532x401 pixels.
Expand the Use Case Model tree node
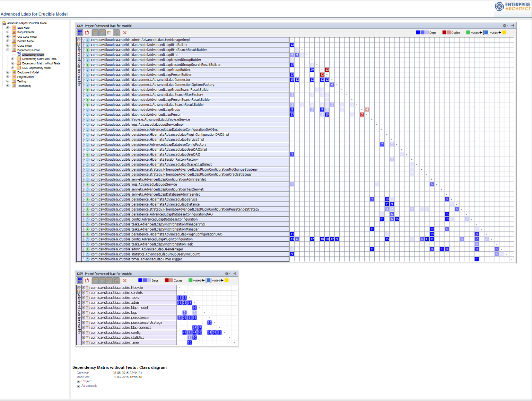(x=8, y=36)
